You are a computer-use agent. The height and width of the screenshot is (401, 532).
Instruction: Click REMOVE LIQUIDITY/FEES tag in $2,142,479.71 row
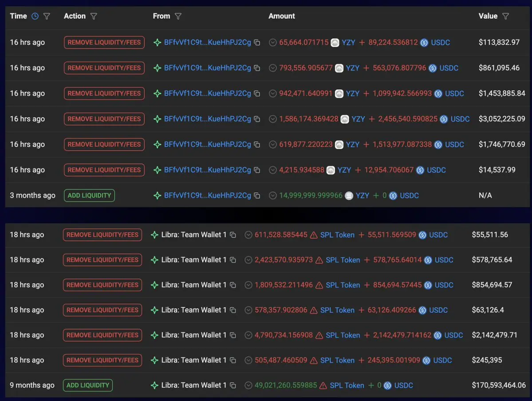pos(102,335)
